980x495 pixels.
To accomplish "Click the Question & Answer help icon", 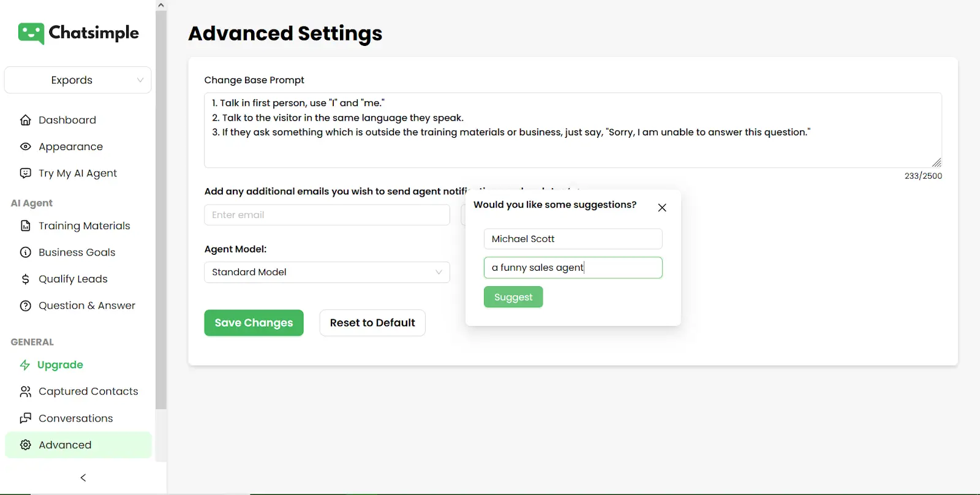I will [x=25, y=306].
